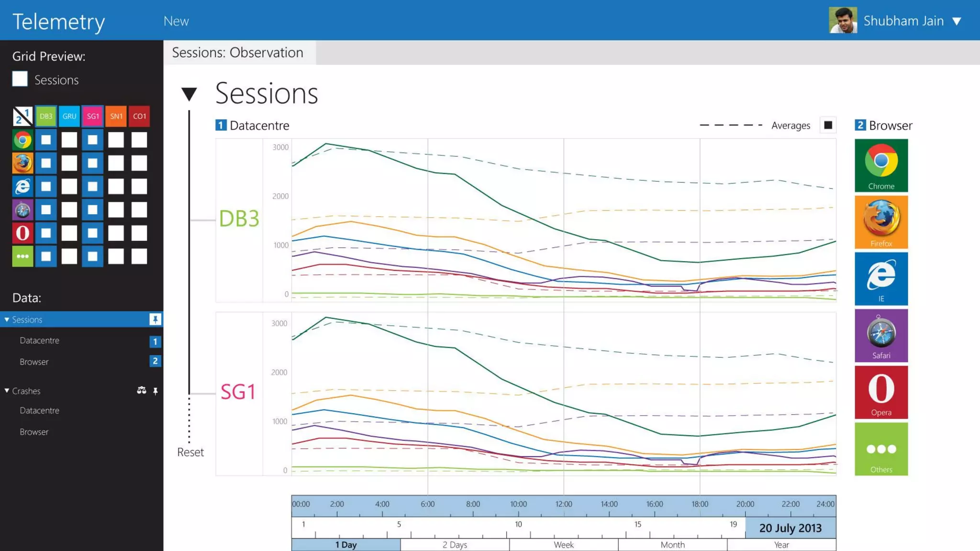Click the Chrome browser tile
Screen dimensions: 980x551
click(881, 165)
